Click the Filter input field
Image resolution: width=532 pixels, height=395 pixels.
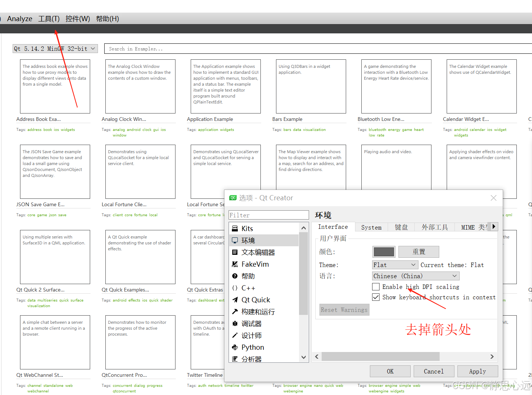[x=269, y=215]
